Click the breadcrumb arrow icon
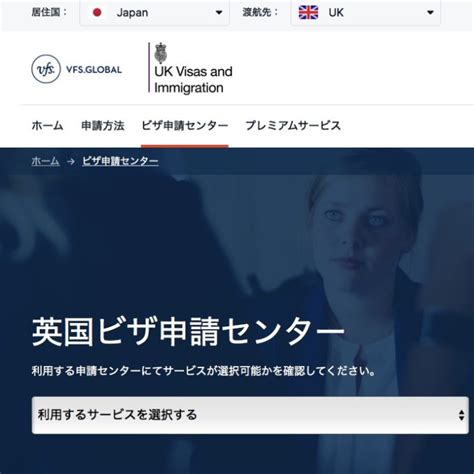The height and width of the screenshot is (474, 474). pos(71,162)
